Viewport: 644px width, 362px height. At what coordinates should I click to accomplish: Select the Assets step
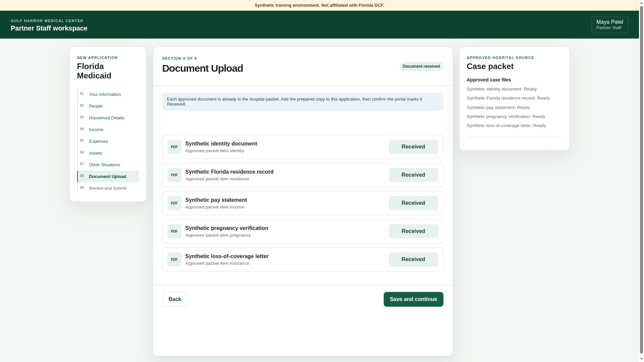(108, 153)
